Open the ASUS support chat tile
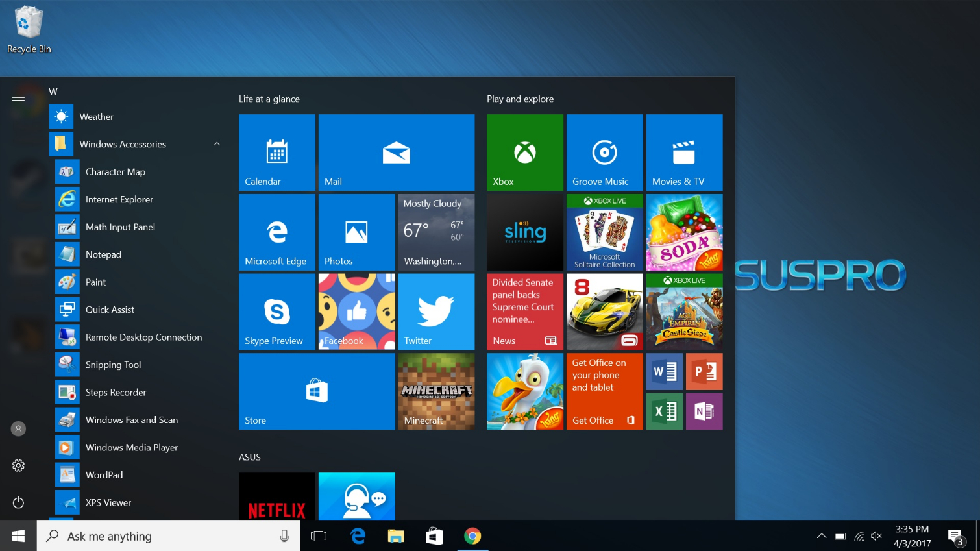980x551 pixels. point(356,496)
